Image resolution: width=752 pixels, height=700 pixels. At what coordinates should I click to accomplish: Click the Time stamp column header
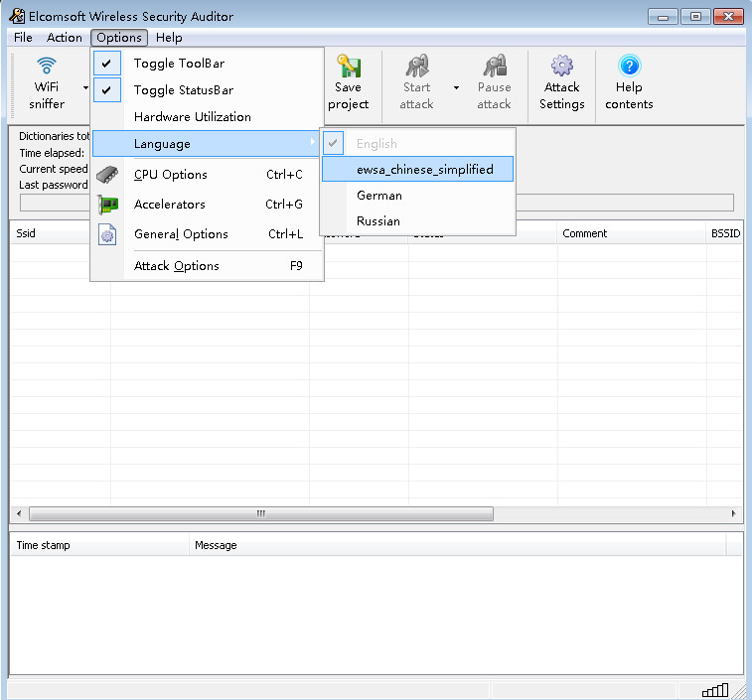pyautogui.click(x=99, y=545)
